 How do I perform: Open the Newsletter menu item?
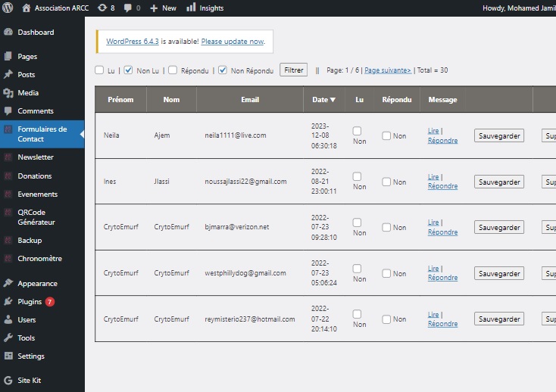pyautogui.click(x=36, y=157)
